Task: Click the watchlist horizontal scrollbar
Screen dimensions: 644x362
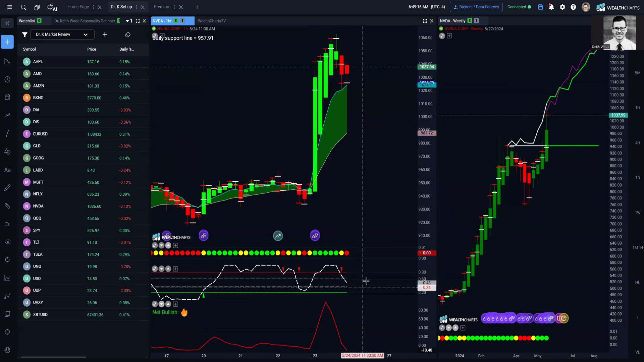Action: point(54,357)
